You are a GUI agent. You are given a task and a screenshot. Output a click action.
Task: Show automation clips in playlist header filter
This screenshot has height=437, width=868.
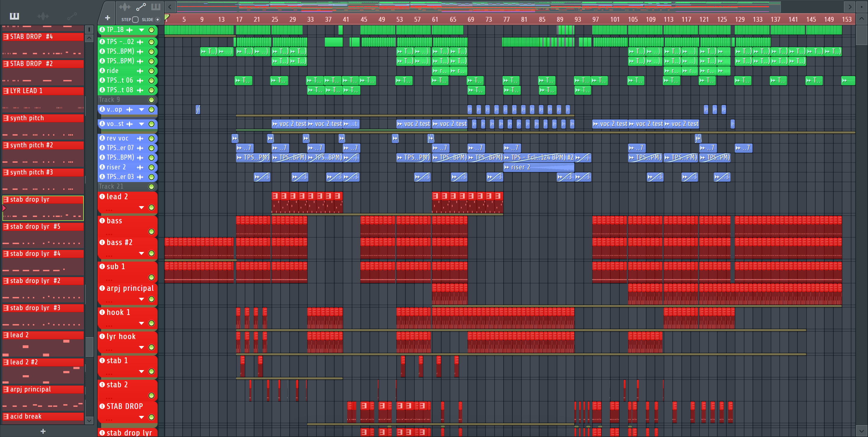(x=141, y=7)
